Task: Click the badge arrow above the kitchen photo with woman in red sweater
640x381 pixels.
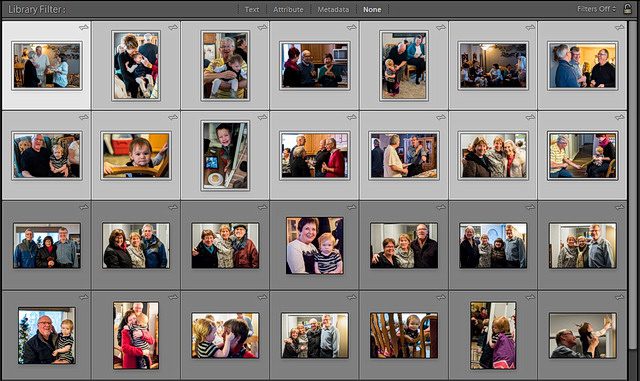Action: (x=352, y=117)
